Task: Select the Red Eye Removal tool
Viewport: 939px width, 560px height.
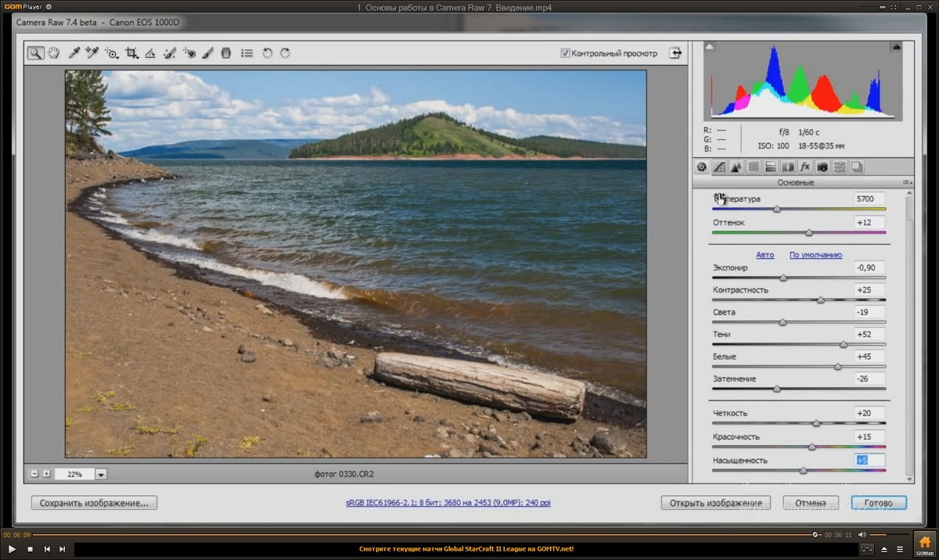Action: click(189, 53)
